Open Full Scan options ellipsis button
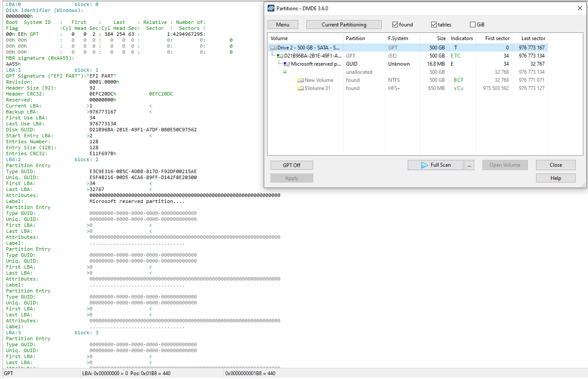Viewport: 588px width, 379px height. pyautogui.click(x=469, y=165)
